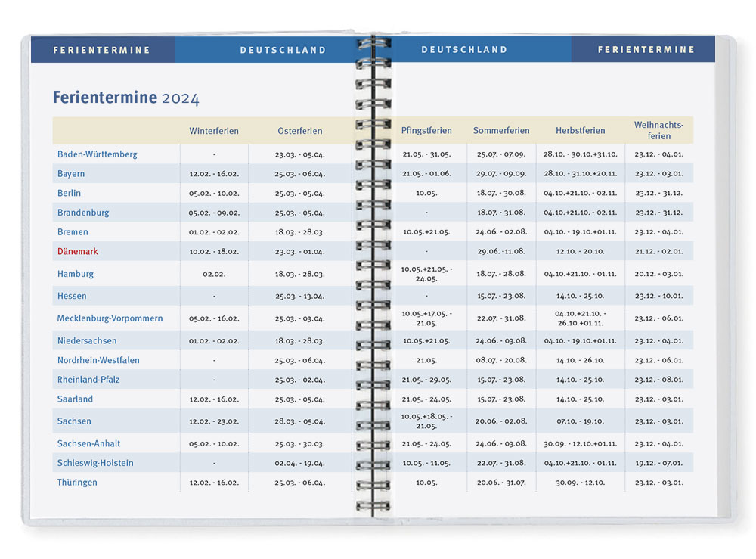756x559 pixels.
Task: Click the 'Rheinland-Pfalz' row label
Action: click(88, 380)
